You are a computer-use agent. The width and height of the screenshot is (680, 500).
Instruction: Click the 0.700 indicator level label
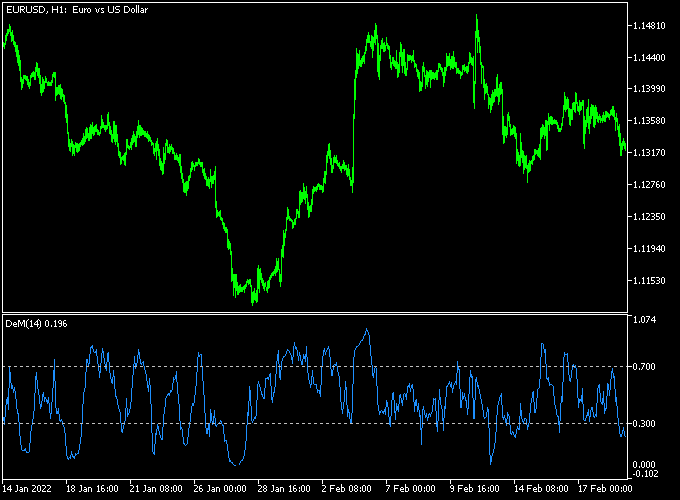[x=644, y=367]
